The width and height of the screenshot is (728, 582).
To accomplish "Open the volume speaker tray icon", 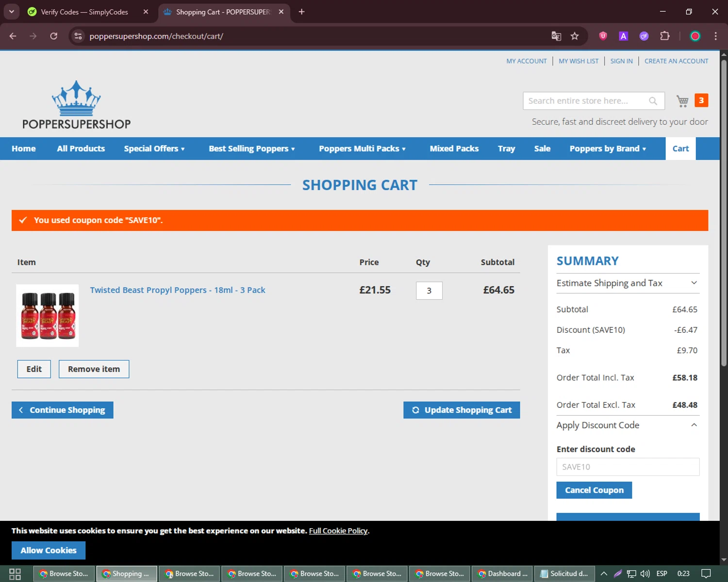I will click(x=645, y=574).
